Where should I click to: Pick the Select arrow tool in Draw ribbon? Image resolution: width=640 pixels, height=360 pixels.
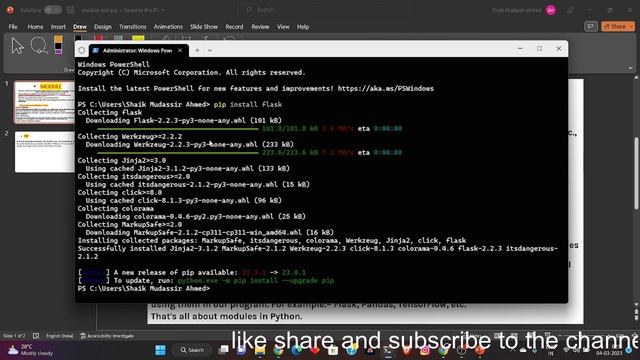pyautogui.click(x=17, y=46)
